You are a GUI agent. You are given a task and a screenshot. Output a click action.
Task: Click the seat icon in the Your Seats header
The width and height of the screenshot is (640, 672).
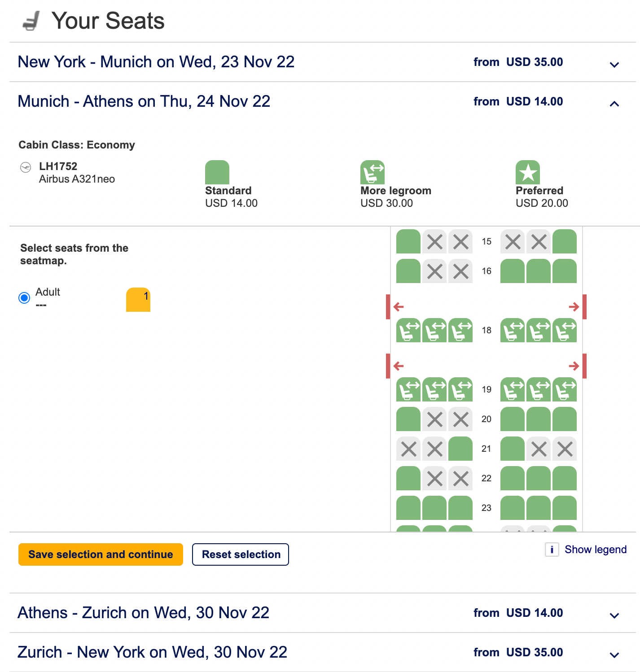coord(31,20)
